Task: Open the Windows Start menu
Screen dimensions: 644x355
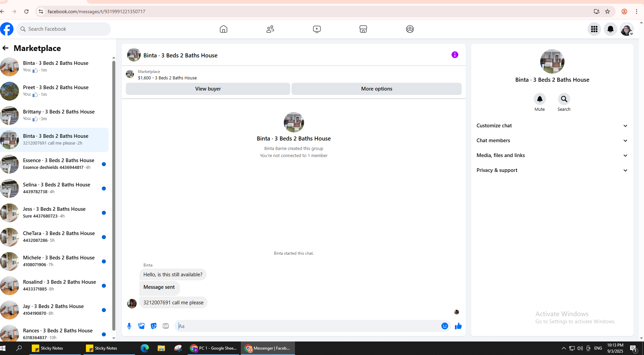Action: [3, 348]
